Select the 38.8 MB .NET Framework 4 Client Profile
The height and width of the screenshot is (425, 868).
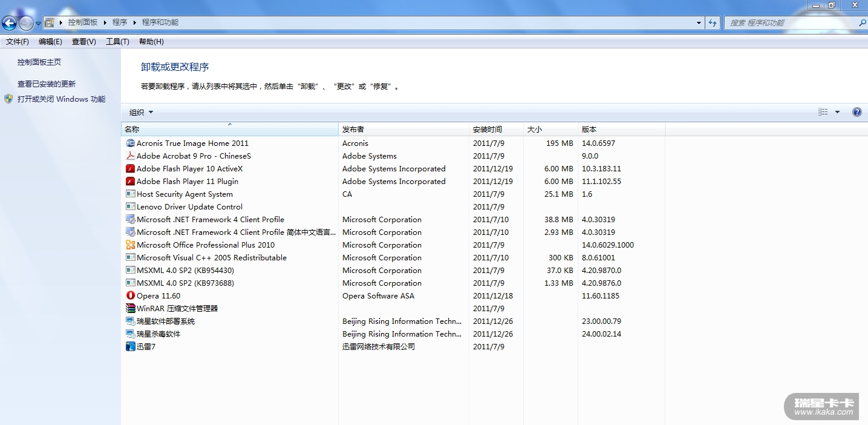393,220
